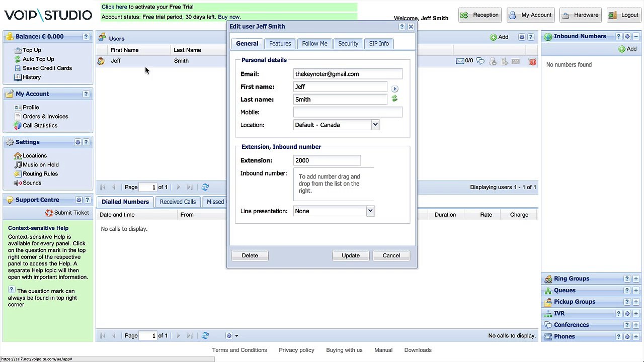Click here to activate Free Trial
Screen dimensions: 644x362
(114, 7)
